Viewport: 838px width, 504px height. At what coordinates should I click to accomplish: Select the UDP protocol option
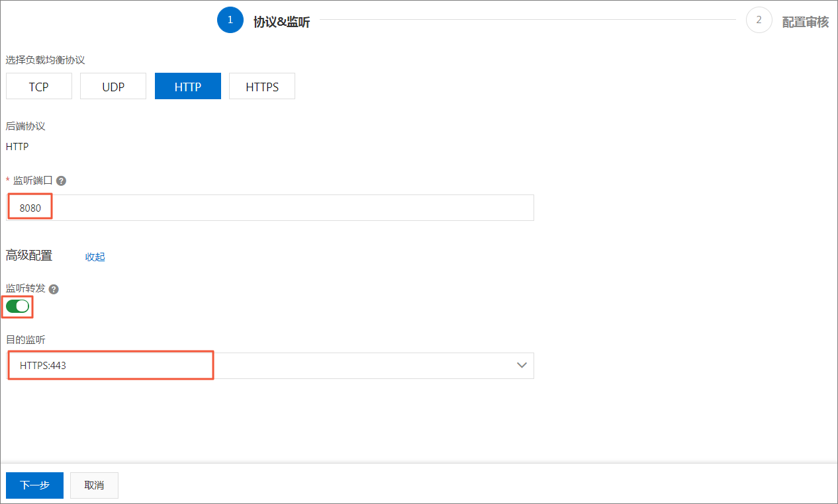tap(113, 87)
